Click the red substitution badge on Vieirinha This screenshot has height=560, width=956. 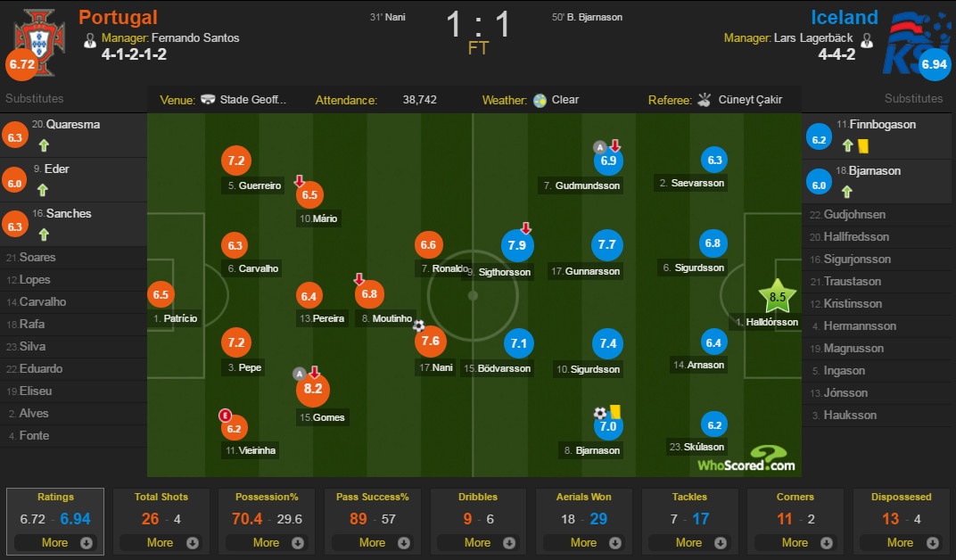click(225, 415)
